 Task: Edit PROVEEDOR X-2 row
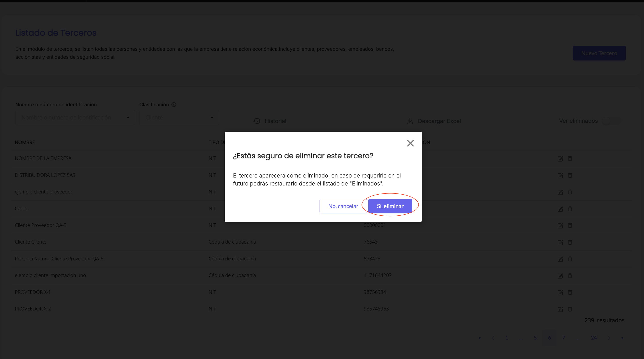pyautogui.click(x=560, y=309)
